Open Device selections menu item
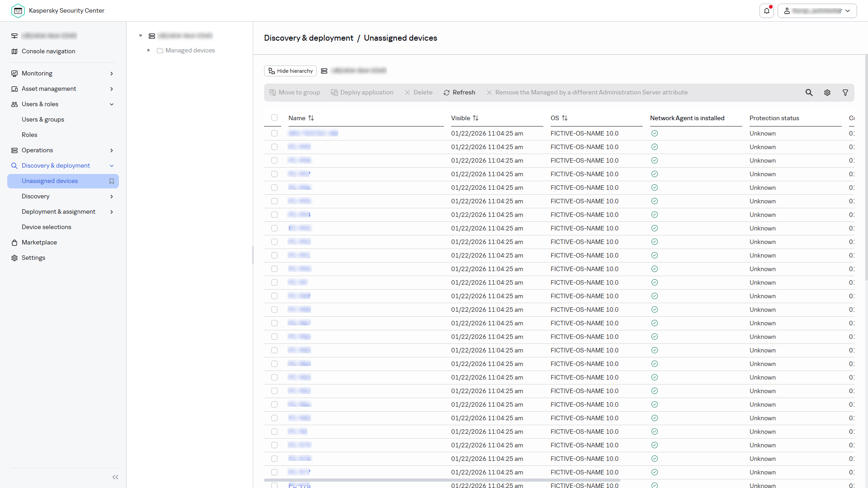 [47, 227]
